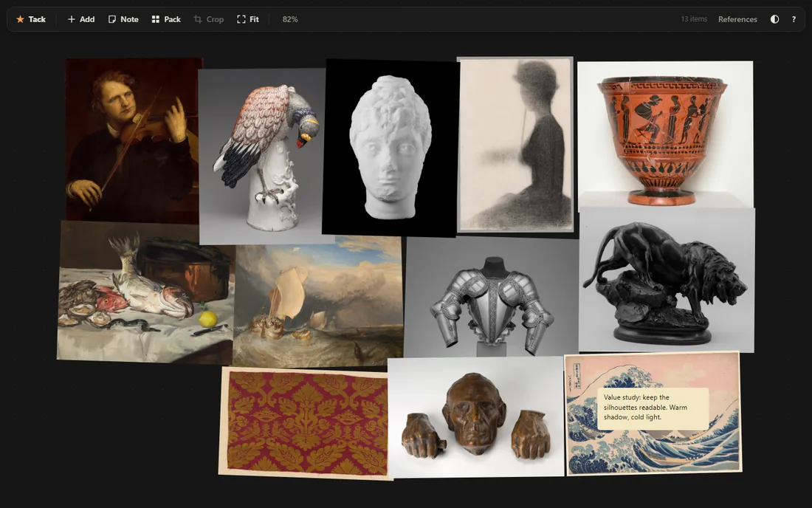This screenshot has width=812, height=508.
Task: Open help with the question mark
Action: (x=794, y=19)
